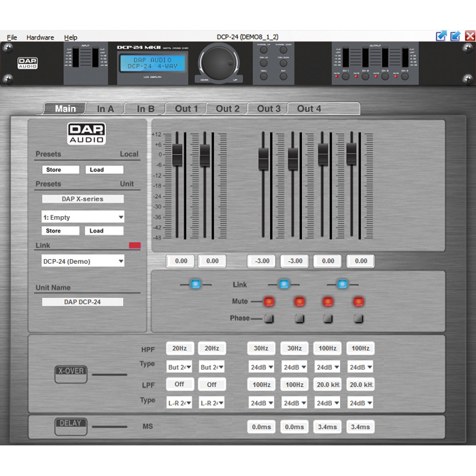Click Load under Presets Unit
The width and height of the screenshot is (476, 476).
click(x=104, y=231)
